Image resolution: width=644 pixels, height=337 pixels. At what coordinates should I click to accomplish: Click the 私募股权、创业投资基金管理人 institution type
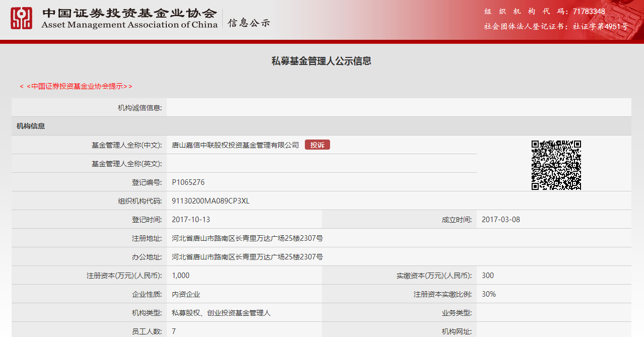(x=221, y=313)
